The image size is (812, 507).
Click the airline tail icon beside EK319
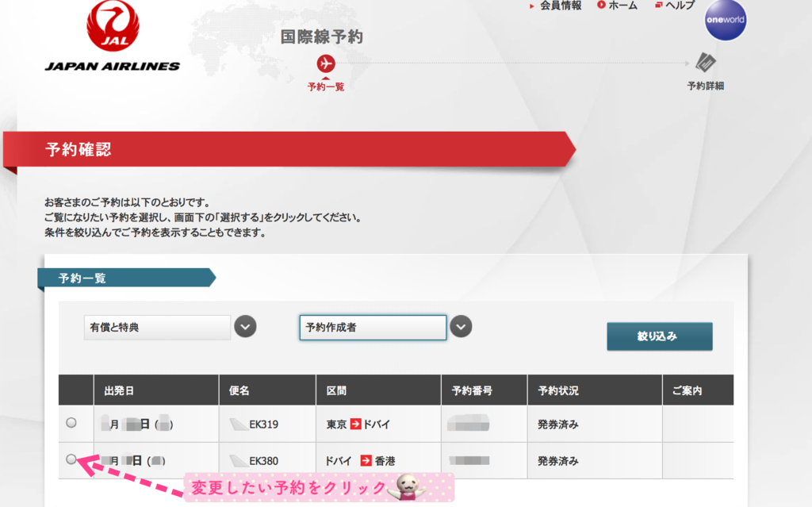238,424
